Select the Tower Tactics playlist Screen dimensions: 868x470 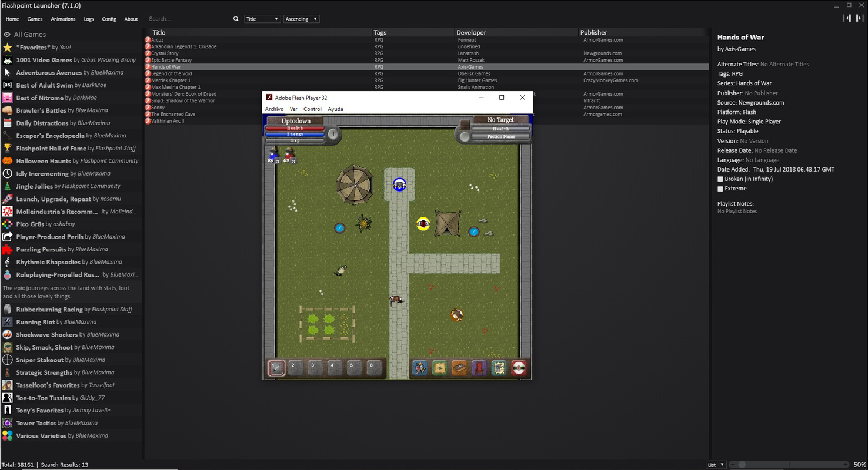(71, 423)
